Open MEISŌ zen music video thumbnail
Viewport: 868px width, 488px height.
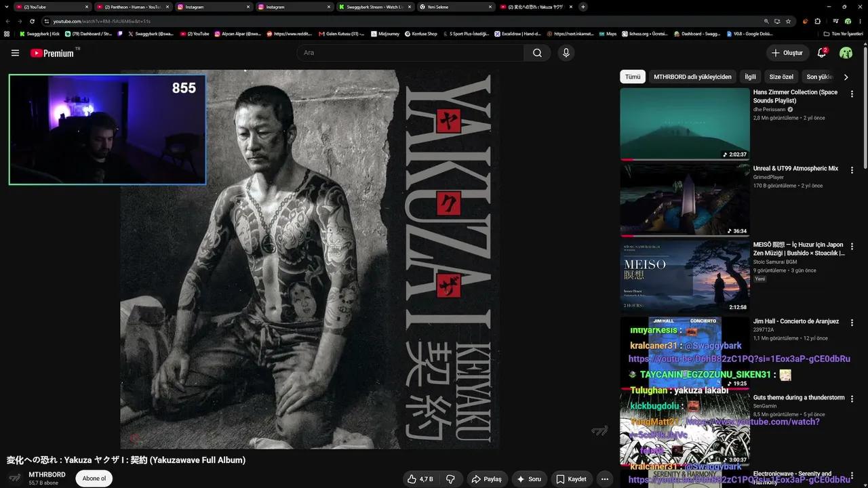click(685, 277)
